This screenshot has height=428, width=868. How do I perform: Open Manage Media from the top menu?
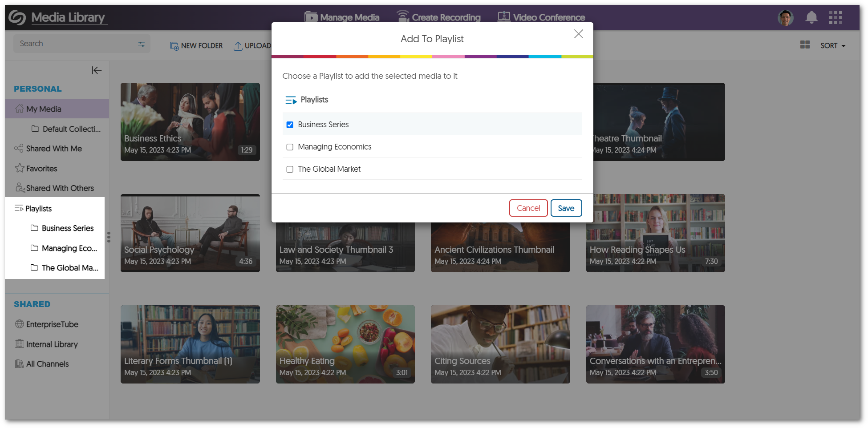342,17
